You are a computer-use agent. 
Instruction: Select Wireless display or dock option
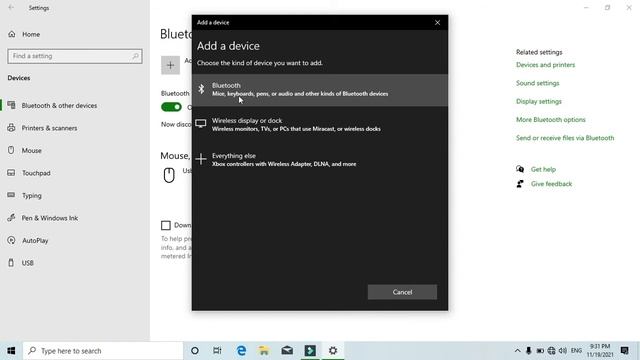[x=320, y=124]
